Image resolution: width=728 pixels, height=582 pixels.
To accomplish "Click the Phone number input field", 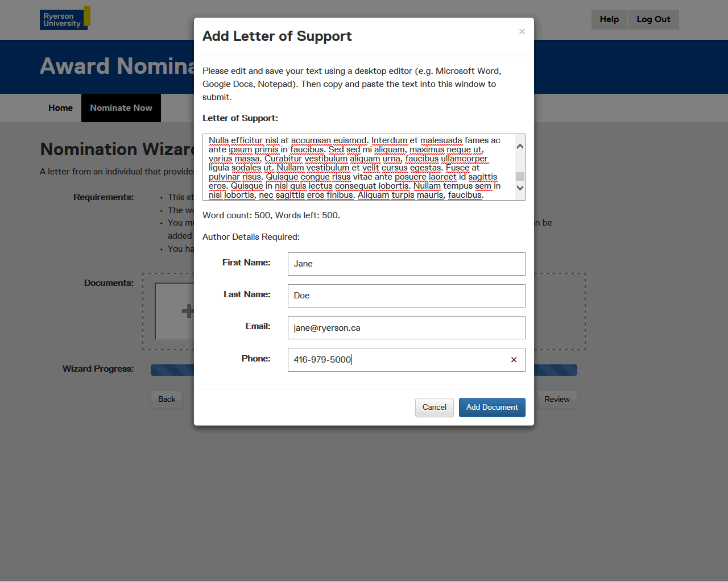I will (x=398, y=360).
